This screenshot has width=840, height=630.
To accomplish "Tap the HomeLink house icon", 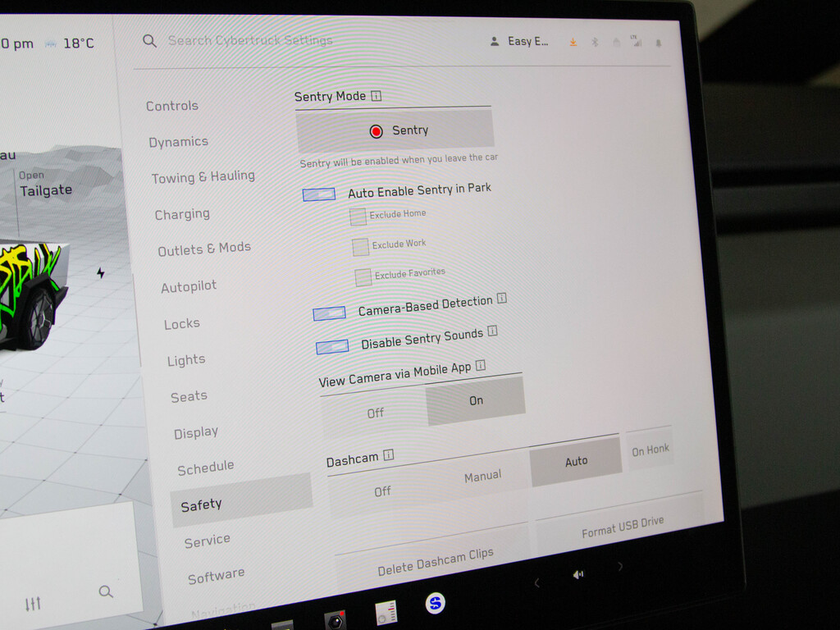I will point(617,42).
